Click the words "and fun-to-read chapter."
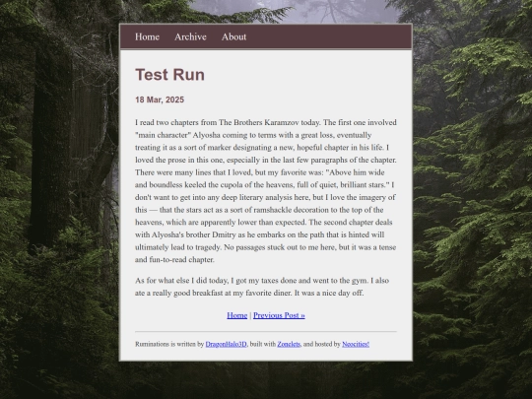Screen dimensions: 532x399 click(x=174, y=259)
